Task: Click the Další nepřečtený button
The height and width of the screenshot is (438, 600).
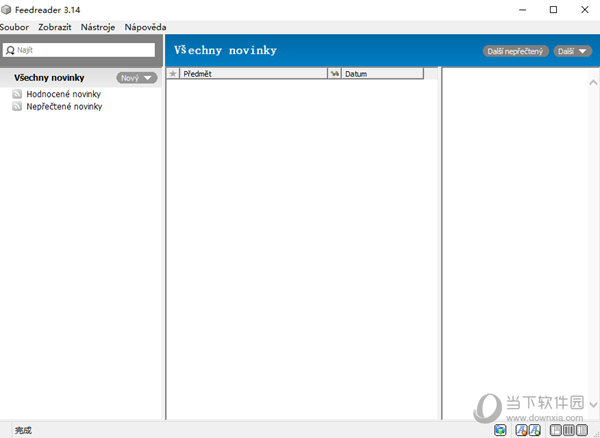Action: click(x=515, y=51)
